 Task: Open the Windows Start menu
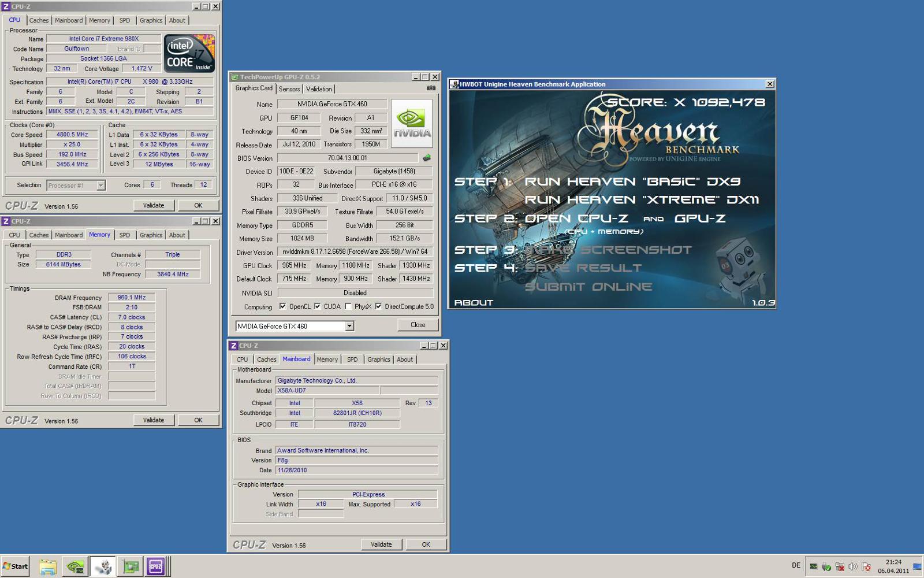16,566
